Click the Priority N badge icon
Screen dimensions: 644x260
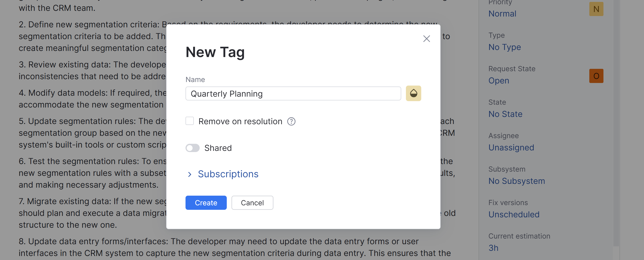click(x=596, y=9)
